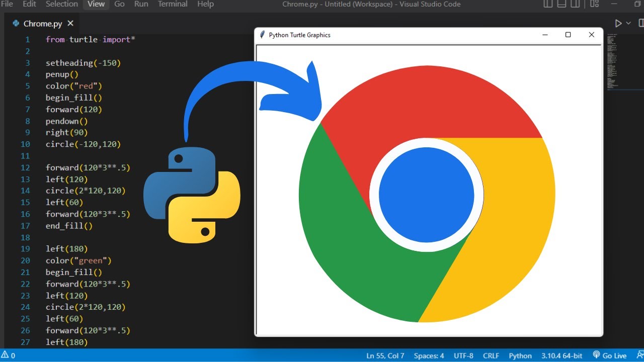
Task: Toggle the bottom panel layout icon
Action: (562, 4)
